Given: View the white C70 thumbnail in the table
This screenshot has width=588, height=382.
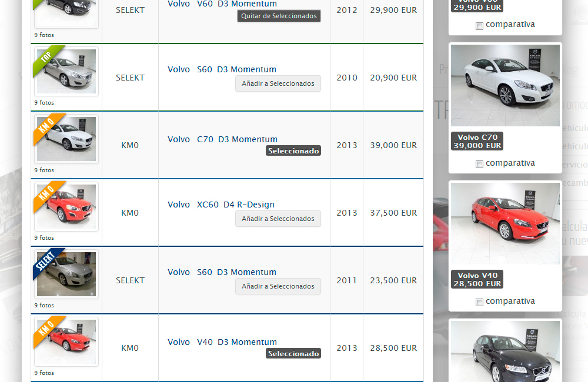Looking at the screenshot, I should point(66,139).
